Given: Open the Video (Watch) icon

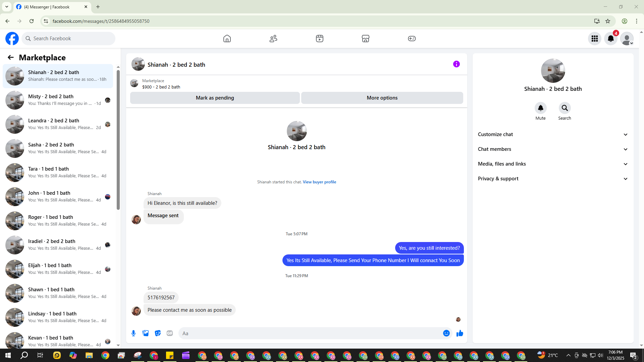Looking at the screenshot, I should [x=320, y=39].
